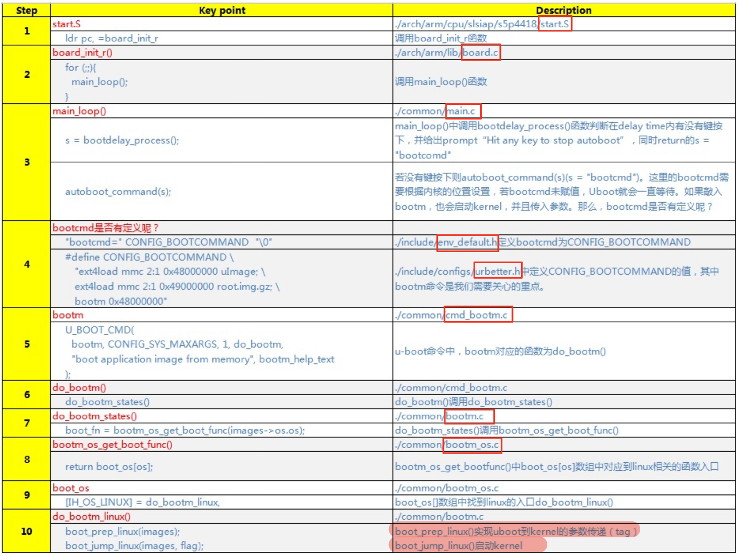This screenshot has height=560, width=738.
Task: Click the bootm.c link in Step 7
Action: (468, 416)
